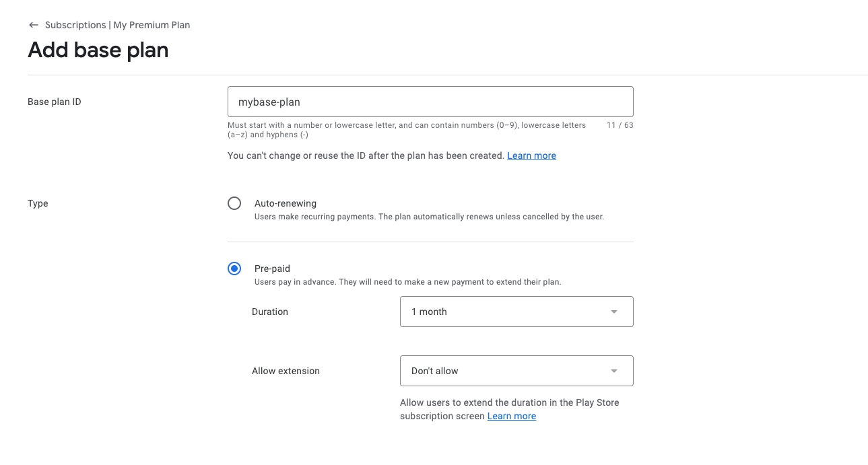Click the Allow extension dropdown arrow
The height and width of the screenshot is (465, 868).
(x=614, y=371)
